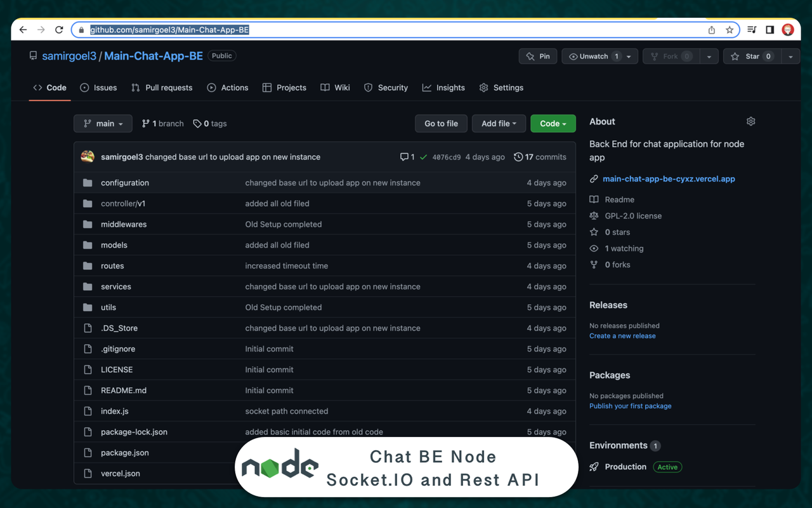This screenshot has height=508, width=812.
Task: Star the repository
Action: pos(752,57)
